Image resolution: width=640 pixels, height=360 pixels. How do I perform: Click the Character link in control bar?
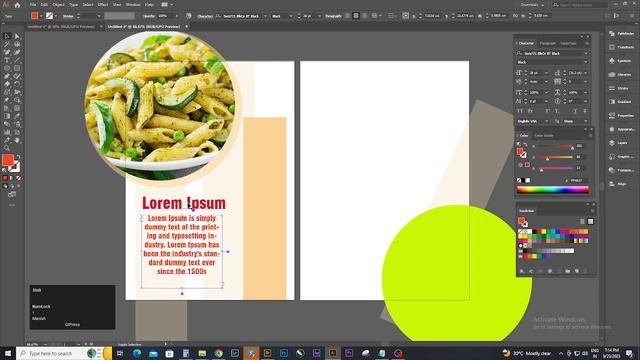(x=205, y=16)
